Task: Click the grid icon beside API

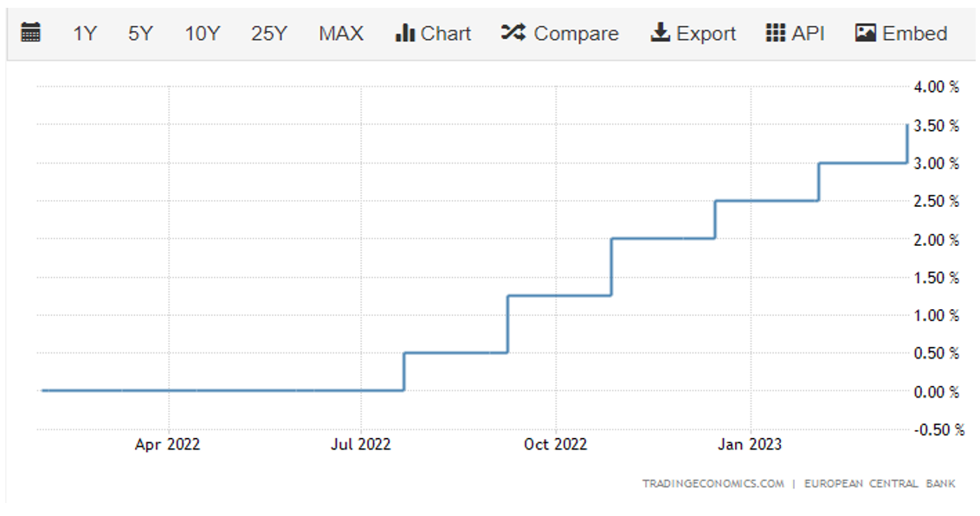Action: point(776,34)
